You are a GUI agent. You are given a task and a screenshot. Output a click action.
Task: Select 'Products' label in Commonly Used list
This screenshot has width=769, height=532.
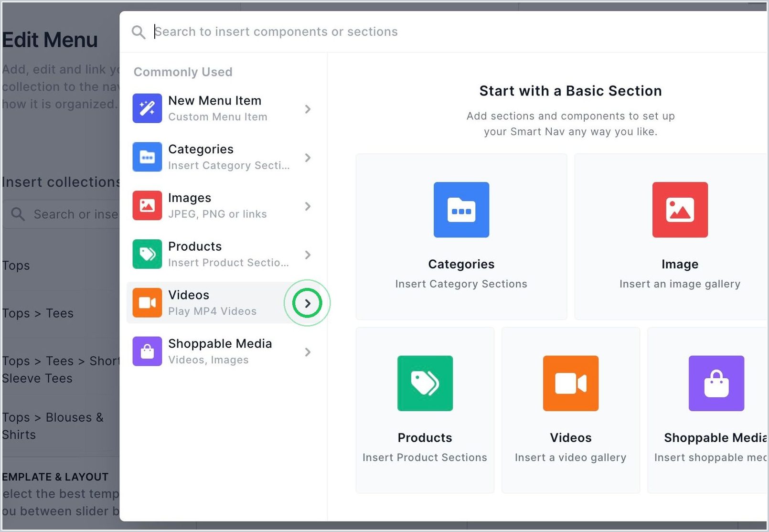pos(195,246)
